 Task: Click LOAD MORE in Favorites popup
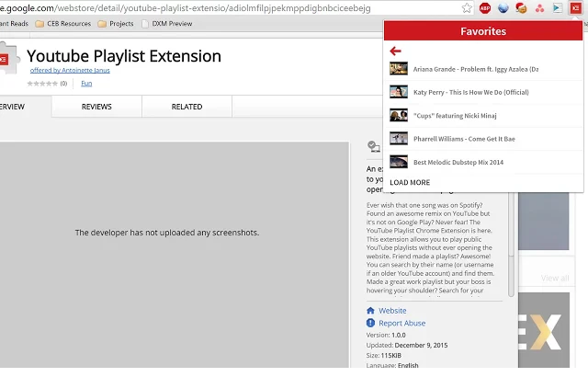410,182
